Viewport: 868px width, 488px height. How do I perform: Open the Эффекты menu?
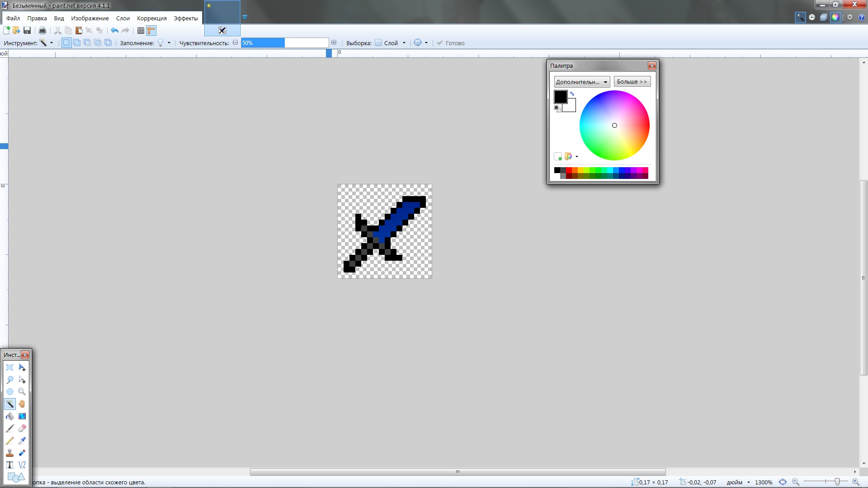coord(186,18)
